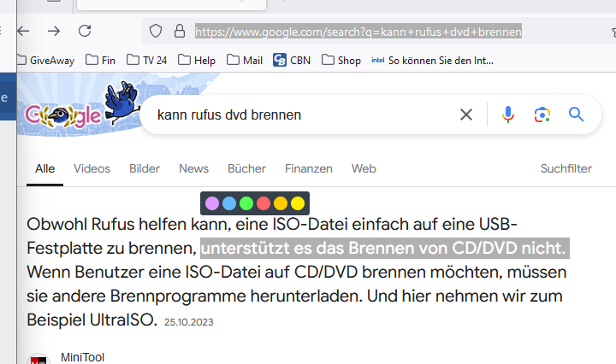Screen dimensions: 616x364
Task: Open the GiveAway bookmarks folder
Action: [46, 61]
